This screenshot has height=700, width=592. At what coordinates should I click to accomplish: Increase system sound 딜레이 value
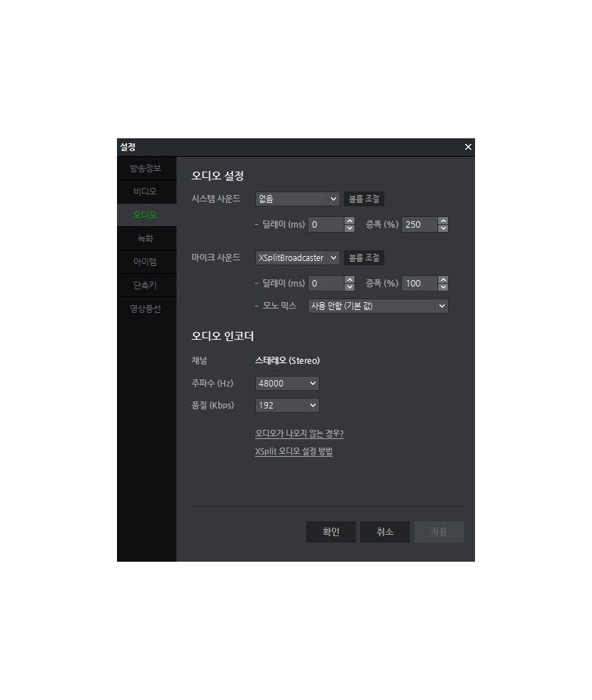(x=350, y=221)
